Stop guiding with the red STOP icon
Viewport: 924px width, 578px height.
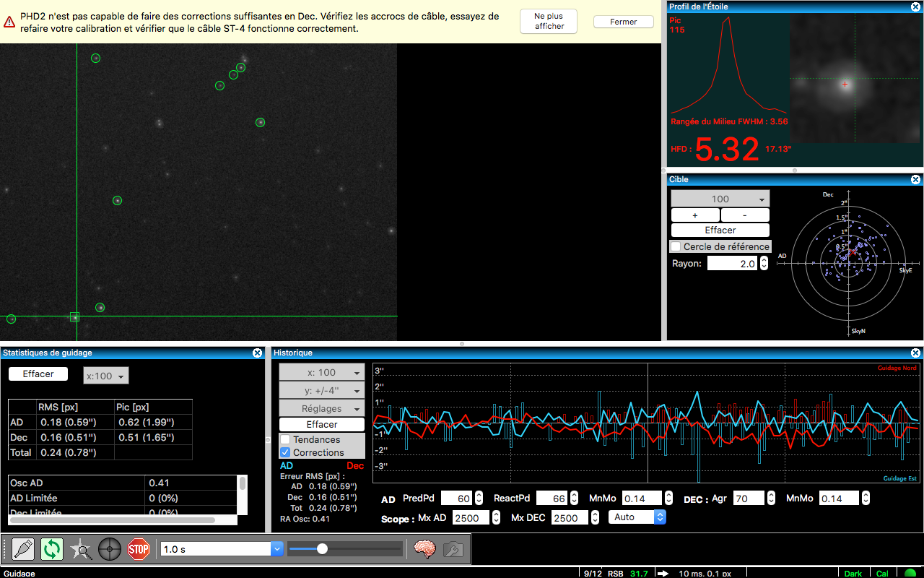[x=139, y=549]
